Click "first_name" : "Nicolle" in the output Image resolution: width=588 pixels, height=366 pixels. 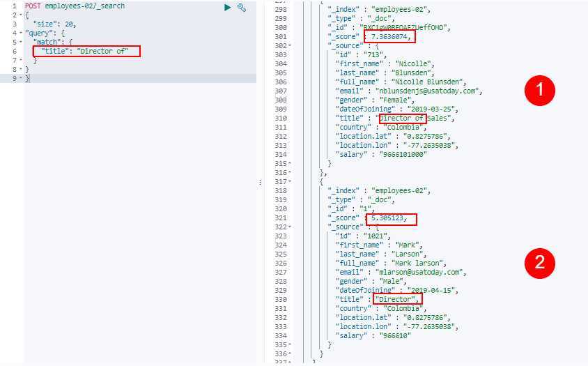tap(383, 64)
